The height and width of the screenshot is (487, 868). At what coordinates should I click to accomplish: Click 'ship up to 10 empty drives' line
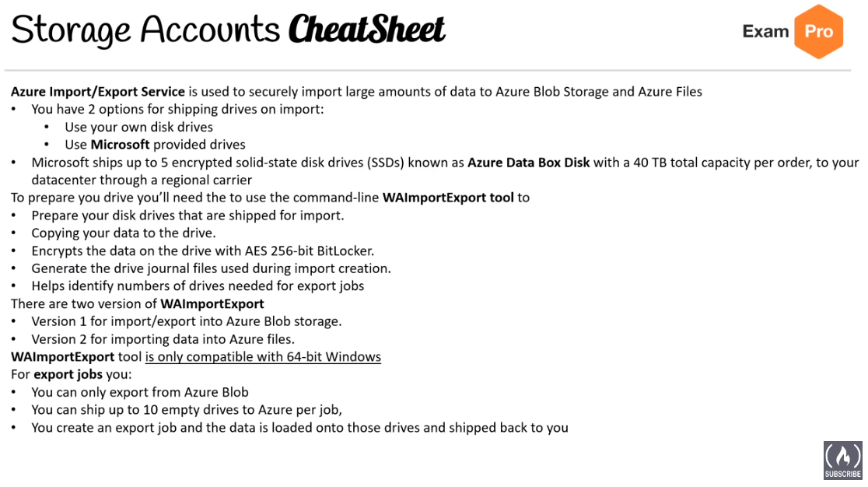click(x=187, y=410)
